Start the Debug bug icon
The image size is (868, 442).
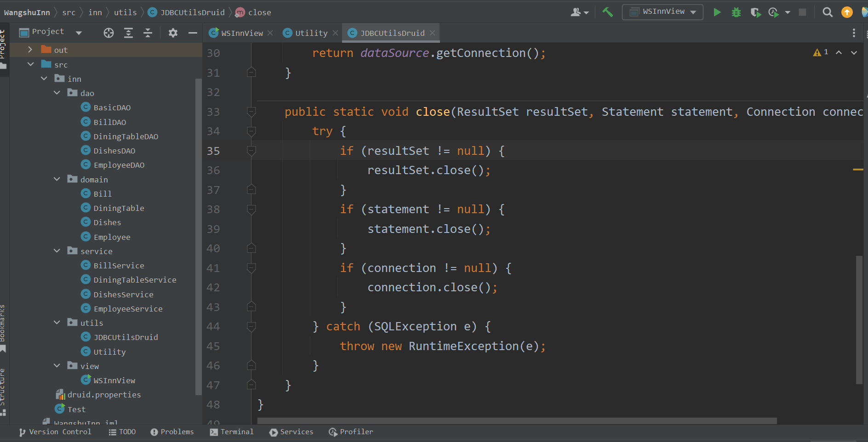coord(736,12)
